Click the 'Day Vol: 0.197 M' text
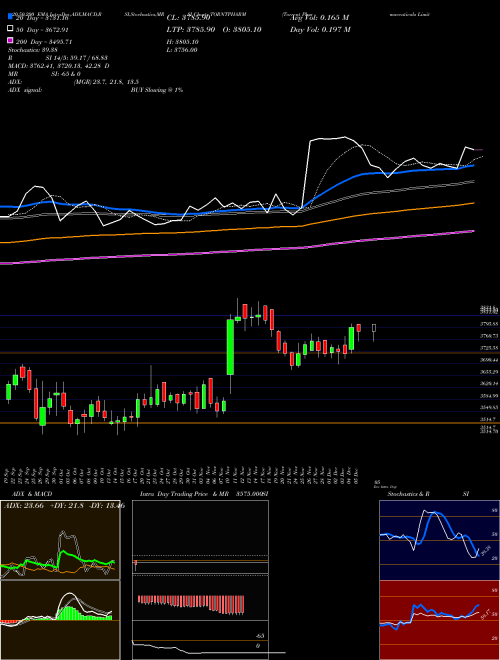The height and width of the screenshot is (660, 500). click(x=320, y=29)
